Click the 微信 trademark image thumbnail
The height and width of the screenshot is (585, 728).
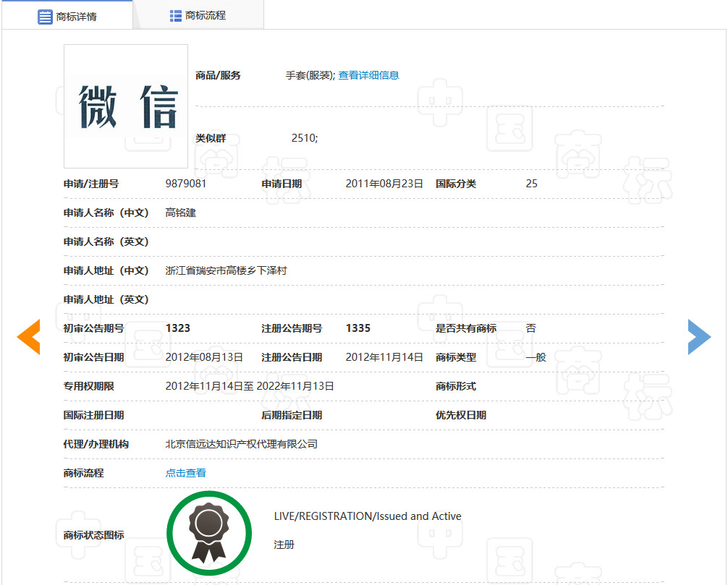(126, 106)
